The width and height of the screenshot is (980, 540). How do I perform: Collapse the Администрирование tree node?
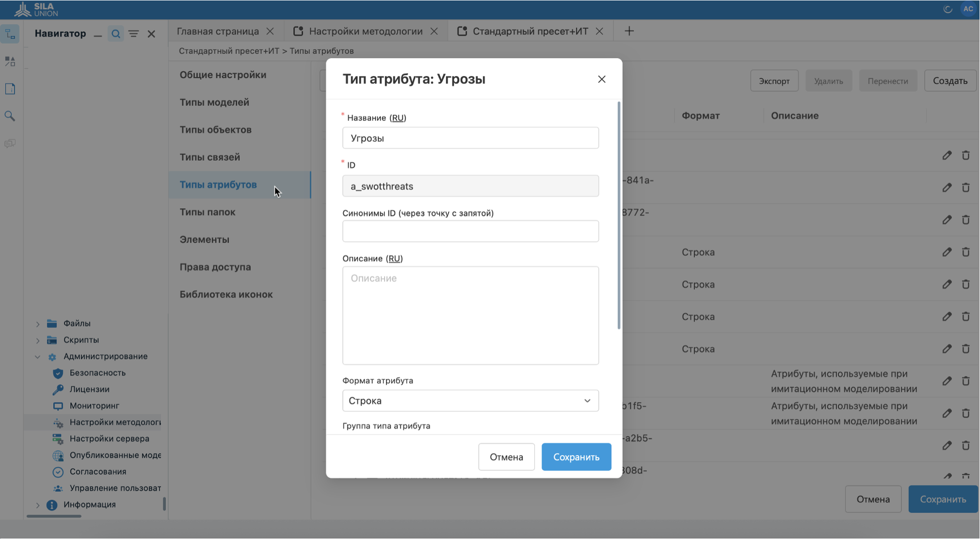coord(38,356)
